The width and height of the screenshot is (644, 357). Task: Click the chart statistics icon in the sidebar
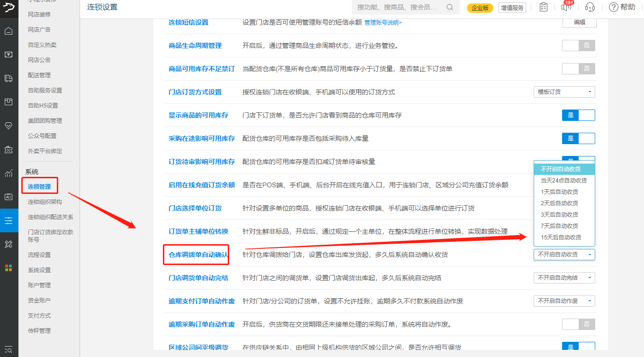pyautogui.click(x=9, y=174)
